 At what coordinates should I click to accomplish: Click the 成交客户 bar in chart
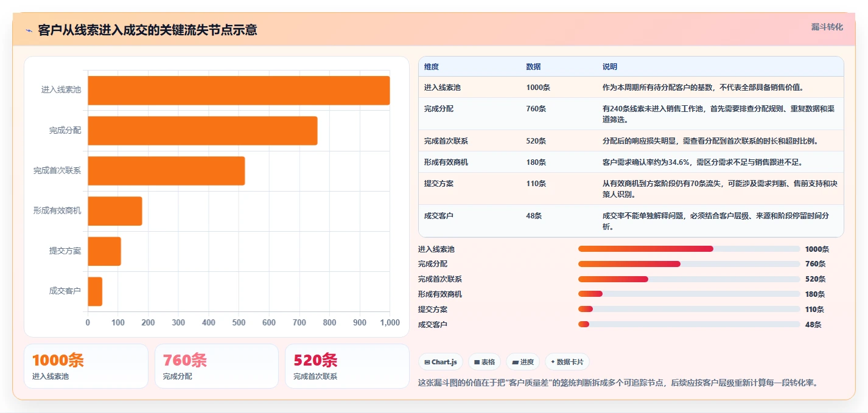pos(95,291)
